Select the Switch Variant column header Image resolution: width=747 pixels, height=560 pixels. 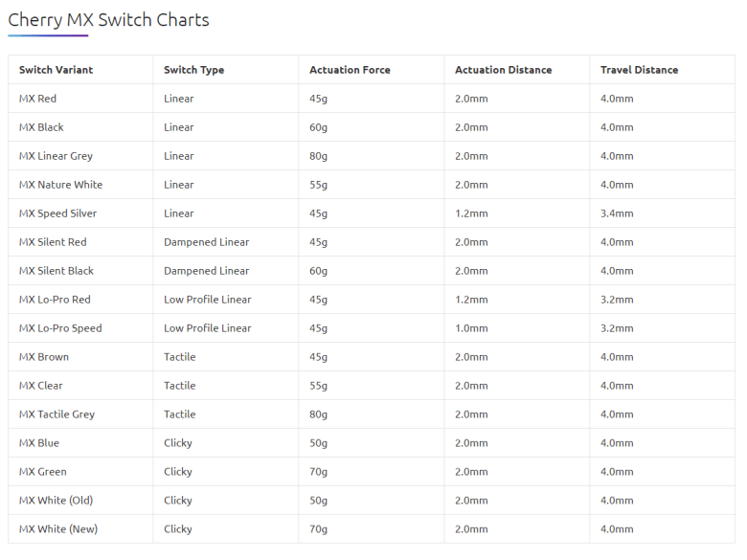57,70
